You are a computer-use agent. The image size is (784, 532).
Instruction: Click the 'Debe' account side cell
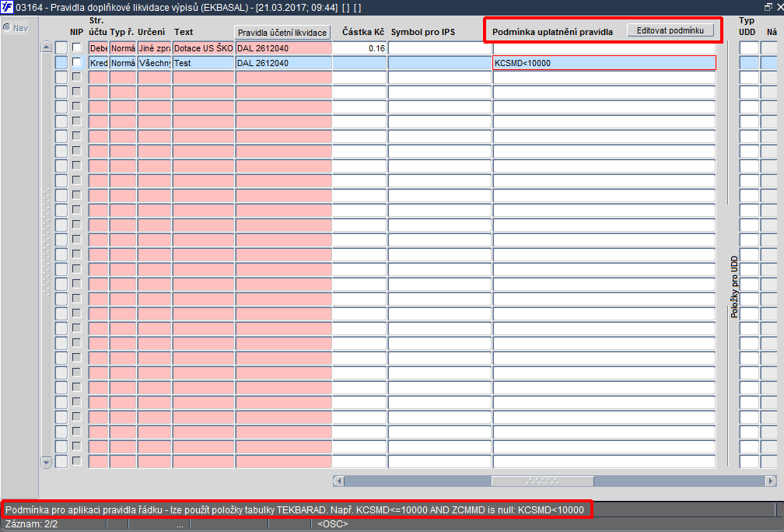99,48
